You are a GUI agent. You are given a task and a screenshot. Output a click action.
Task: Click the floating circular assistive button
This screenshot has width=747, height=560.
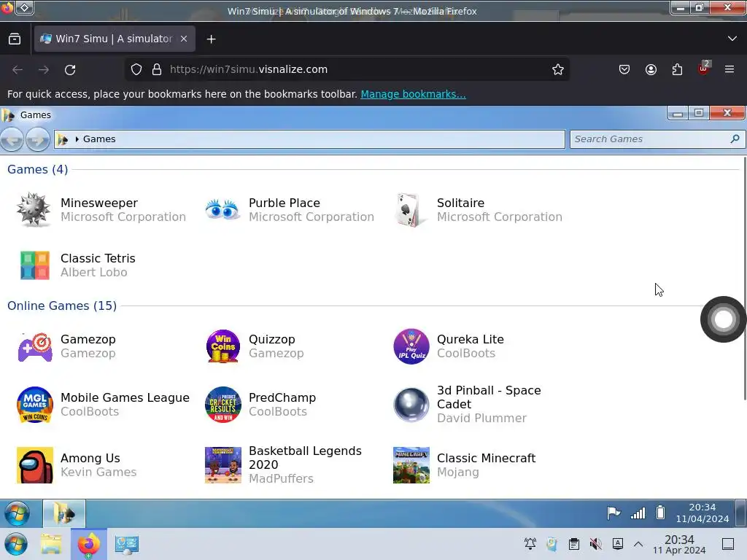click(x=723, y=319)
